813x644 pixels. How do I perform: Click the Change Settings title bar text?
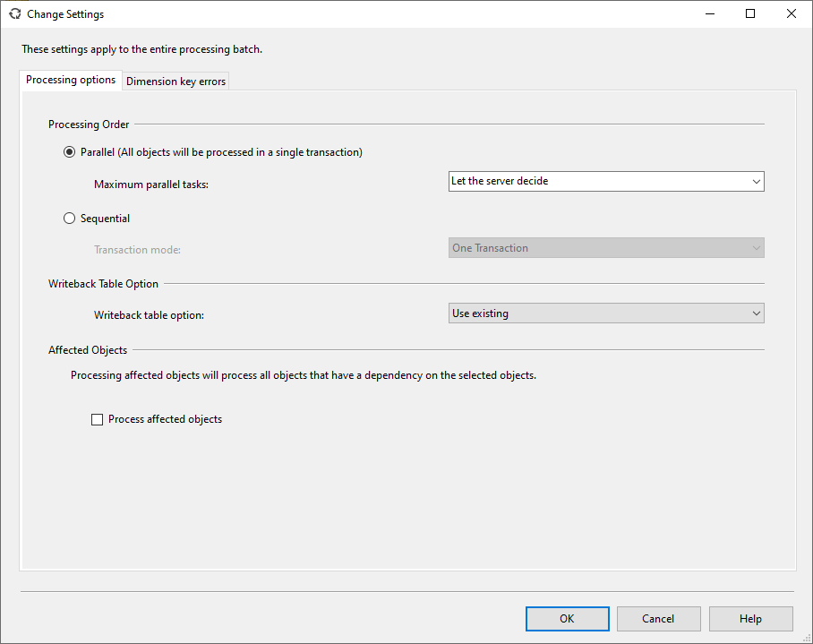pyautogui.click(x=65, y=14)
